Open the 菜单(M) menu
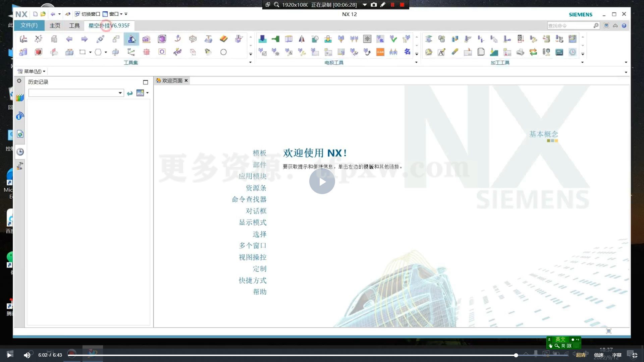Screen dimensions: 644x362 point(30,71)
